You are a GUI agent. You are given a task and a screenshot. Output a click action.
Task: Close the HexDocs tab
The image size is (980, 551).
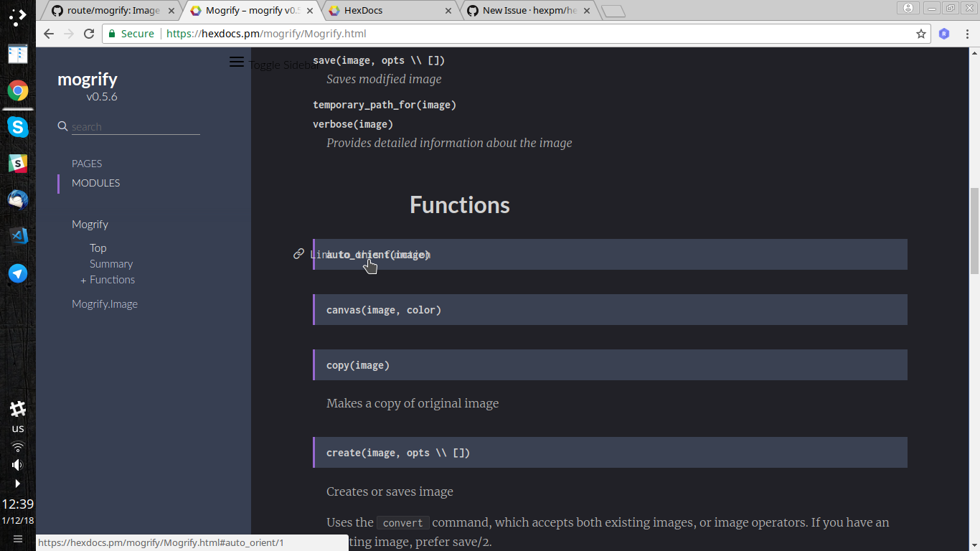(448, 11)
